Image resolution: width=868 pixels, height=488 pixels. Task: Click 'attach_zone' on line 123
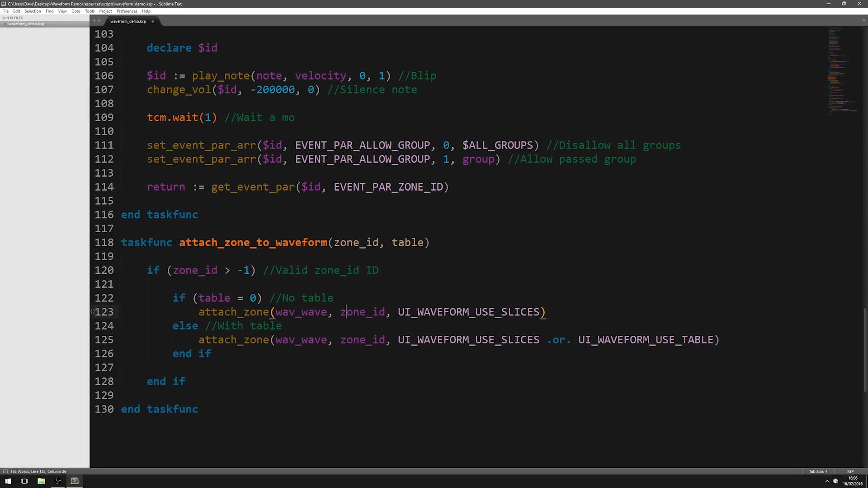point(234,312)
